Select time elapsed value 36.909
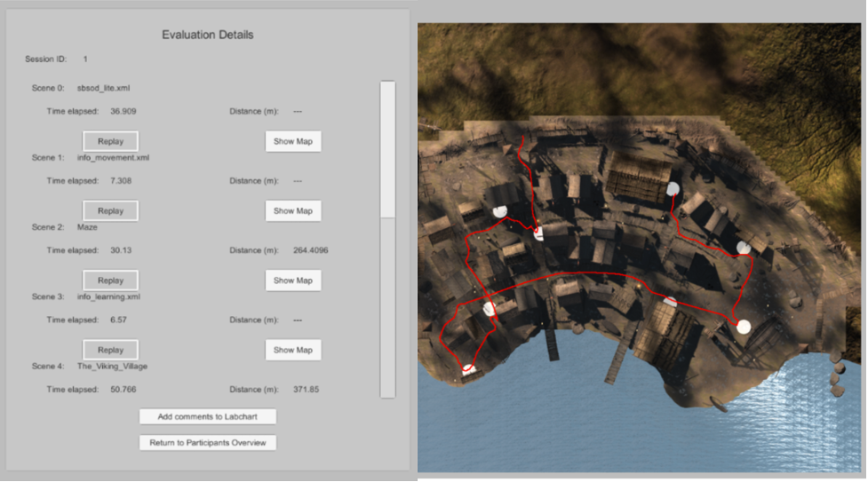 pyautogui.click(x=123, y=111)
